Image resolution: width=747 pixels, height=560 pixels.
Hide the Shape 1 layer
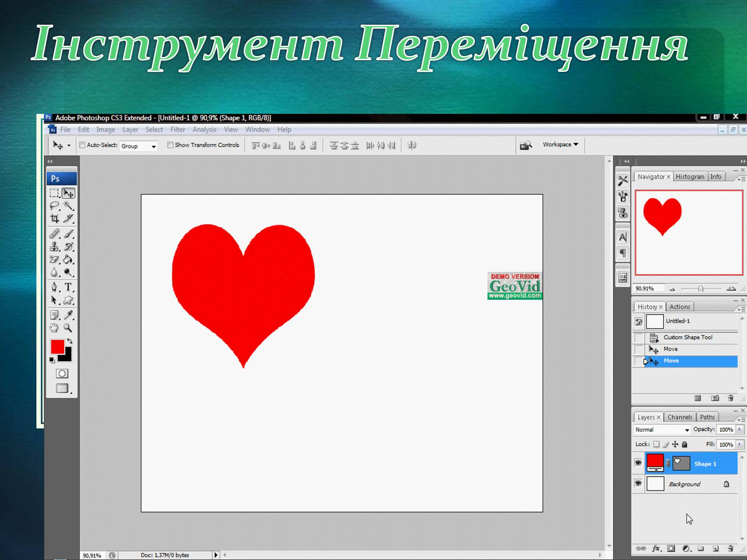coord(638,463)
